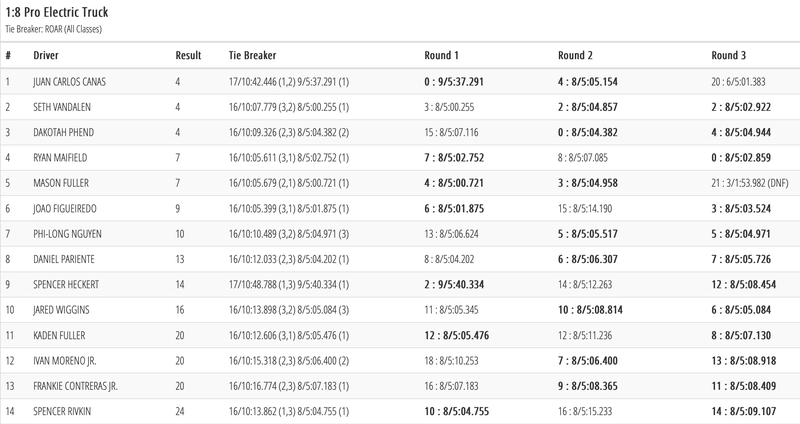Click Mason Fuller's name
This screenshot has width=800, height=424.
point(63,184)
